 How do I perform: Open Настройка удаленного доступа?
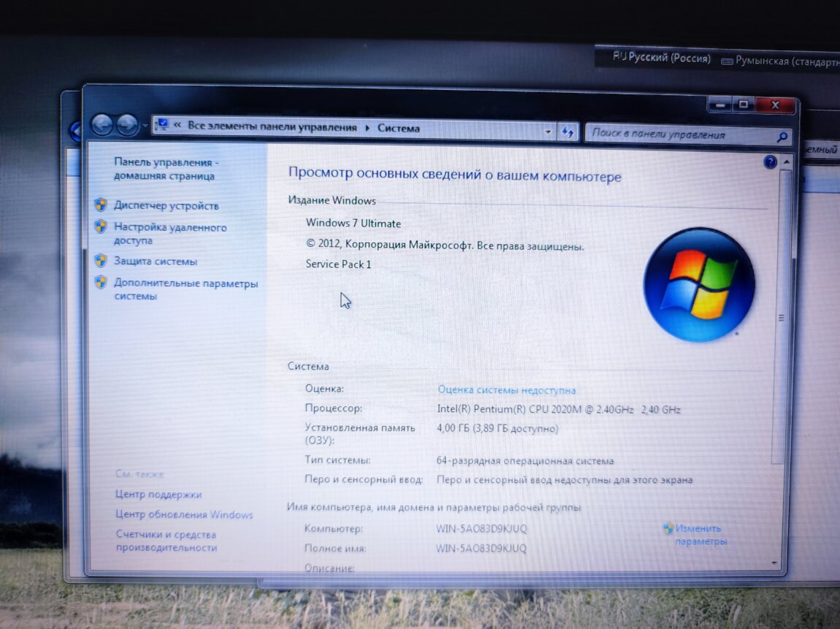(x=170, y=234)
